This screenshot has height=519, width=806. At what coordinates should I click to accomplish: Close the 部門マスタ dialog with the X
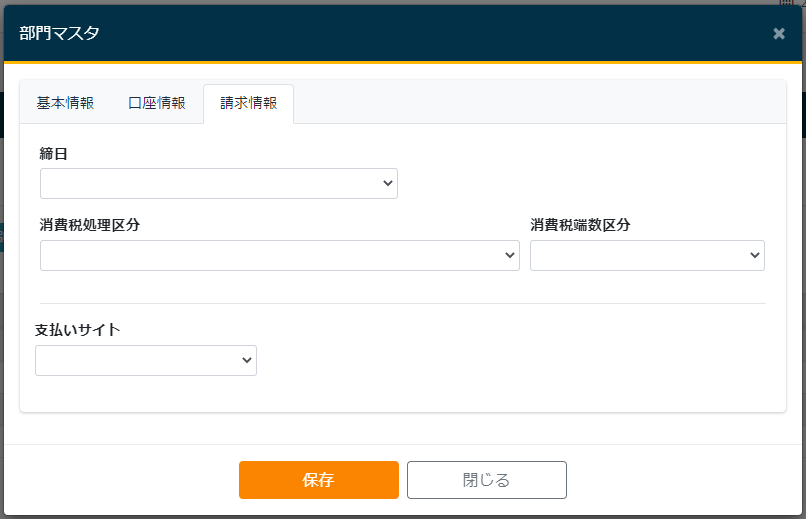pyautogui.click(x=779, y=33)
